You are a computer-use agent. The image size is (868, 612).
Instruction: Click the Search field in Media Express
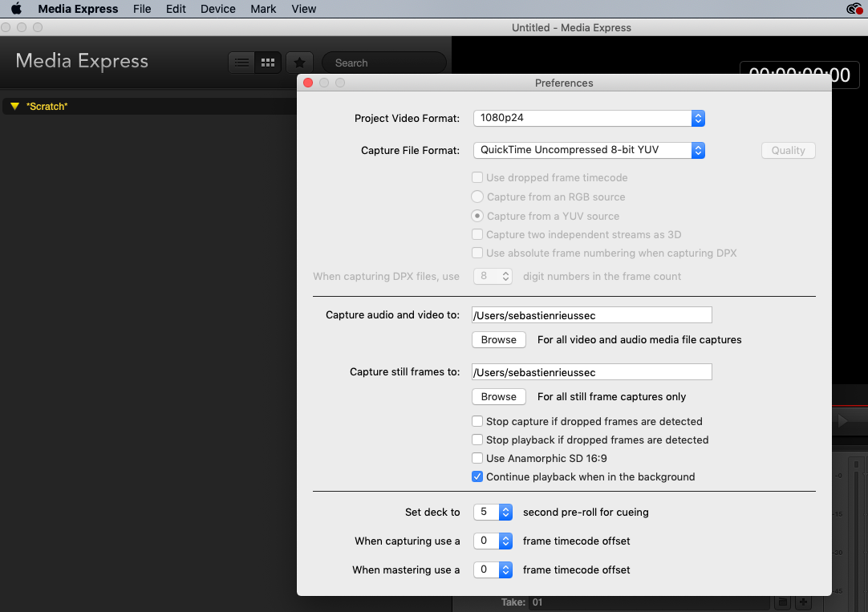[384, 63]
